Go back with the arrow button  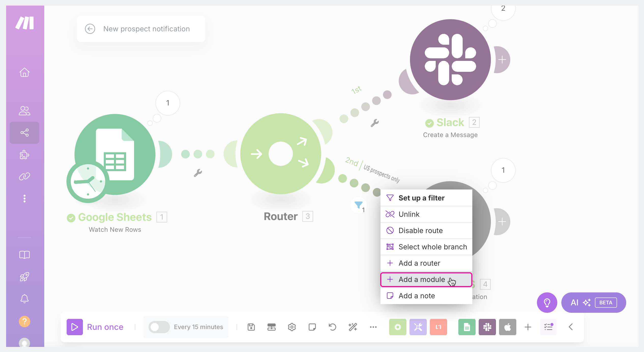(x=90, y=29)
